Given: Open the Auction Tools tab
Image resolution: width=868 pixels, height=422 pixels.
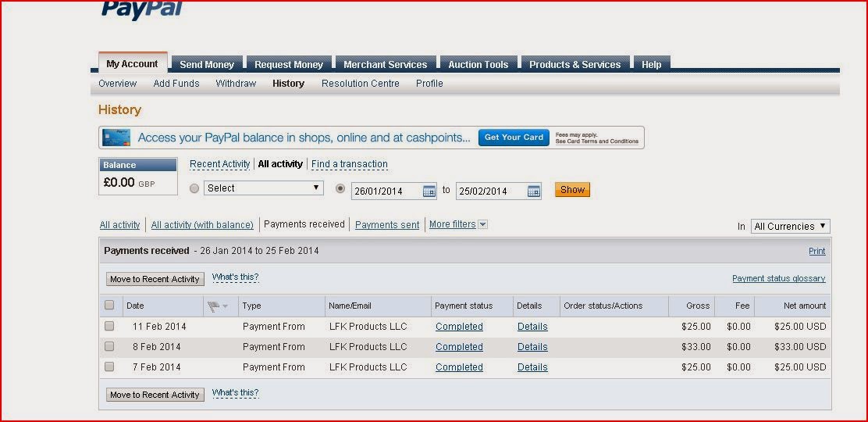Looking at the screenshot, I should 478,64.
